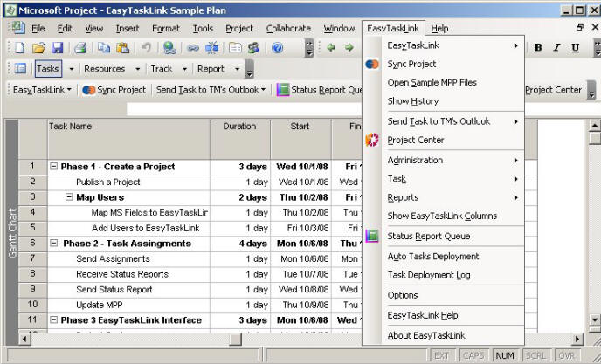601x364 pixels.
Task: Click the Copy icon in the toolbar
Action: pyautogui.click(x=104, y=47)
